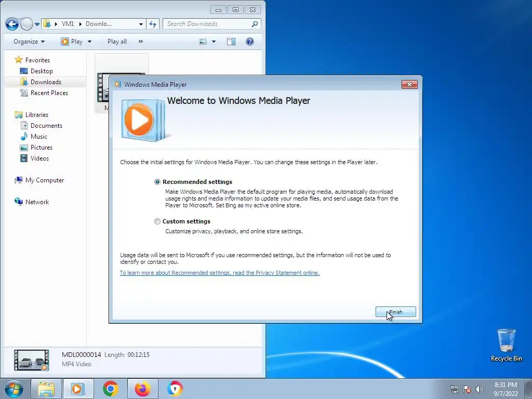Click the Finish button
Screen dimensions: 532x399
pyautogui.click(x=395, y=312)
